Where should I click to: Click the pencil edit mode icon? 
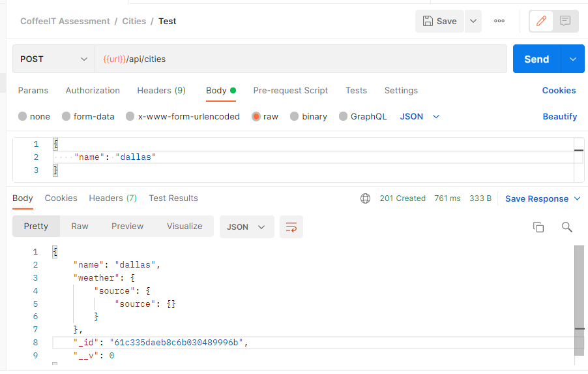(541, 21)
